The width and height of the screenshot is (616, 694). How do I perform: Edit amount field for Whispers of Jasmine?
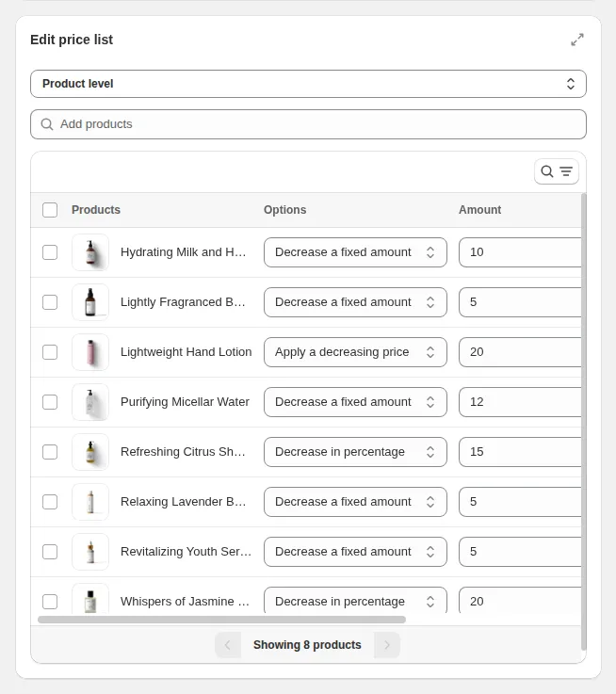pos(520,600)
